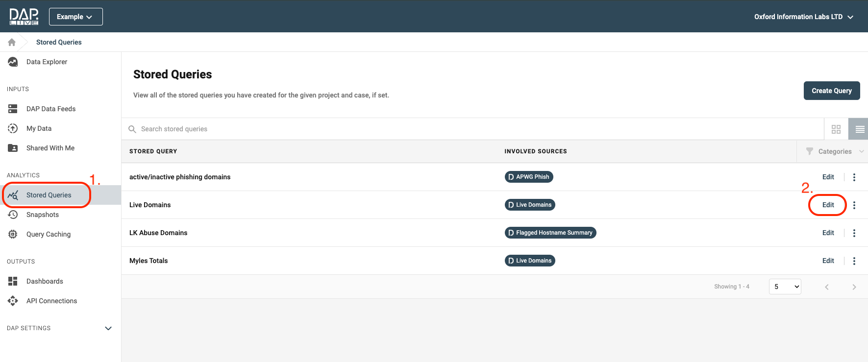Open the Shared With Me folder
The width and height of the screenshot is (868, 362).
click(x=50, y=148)
